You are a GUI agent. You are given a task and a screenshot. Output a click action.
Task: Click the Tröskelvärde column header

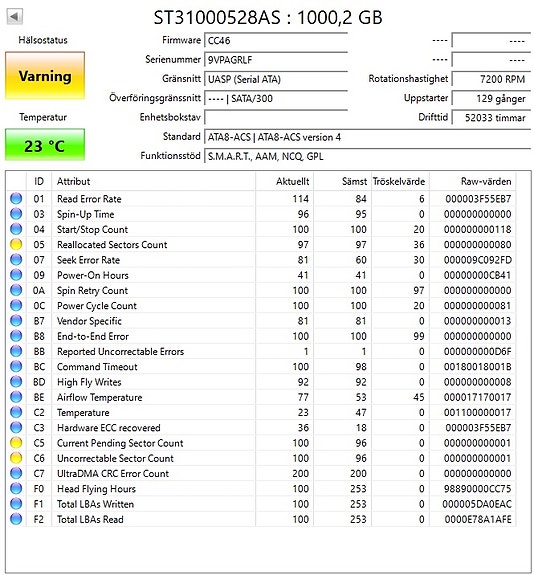point(400,181)
